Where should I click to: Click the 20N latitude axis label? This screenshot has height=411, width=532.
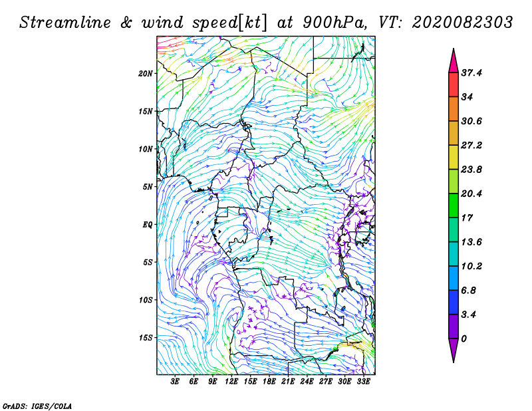[146, 73]
